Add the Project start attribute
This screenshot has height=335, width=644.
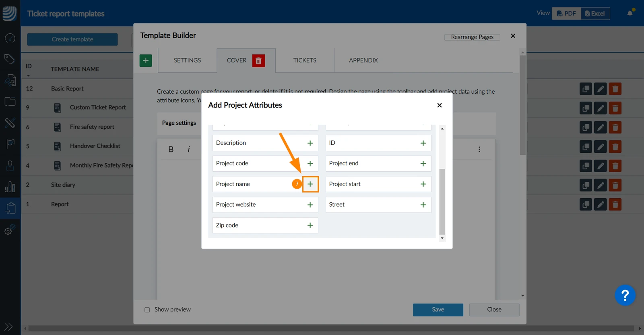(423, 184)
